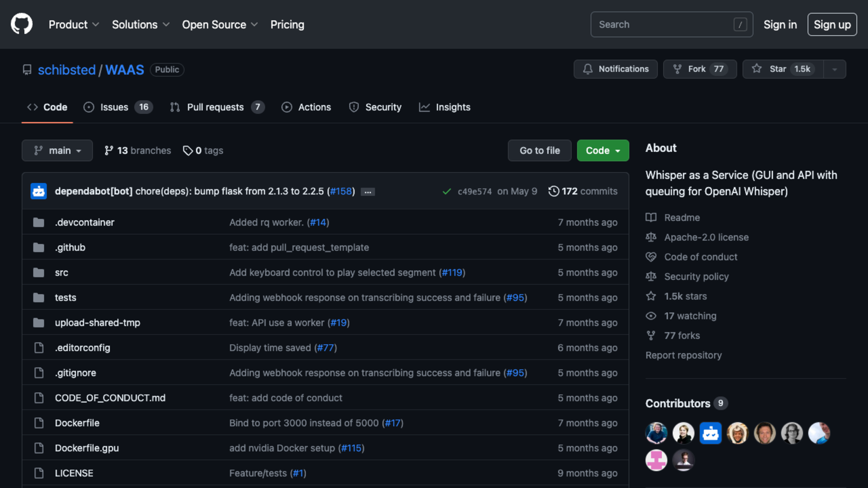Click the slash shortcut icon in search

tap(740, 24)
